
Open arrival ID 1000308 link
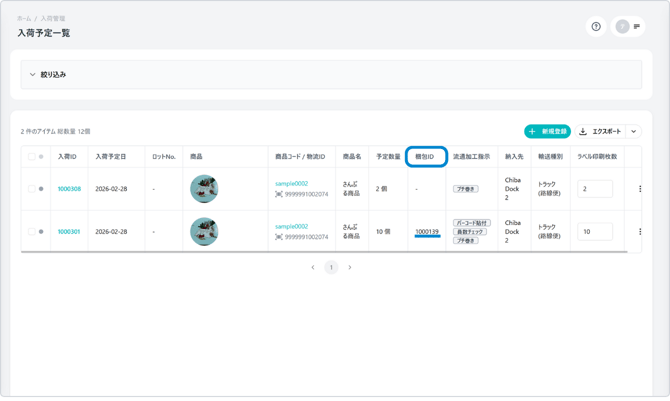(x=69, y=189)
